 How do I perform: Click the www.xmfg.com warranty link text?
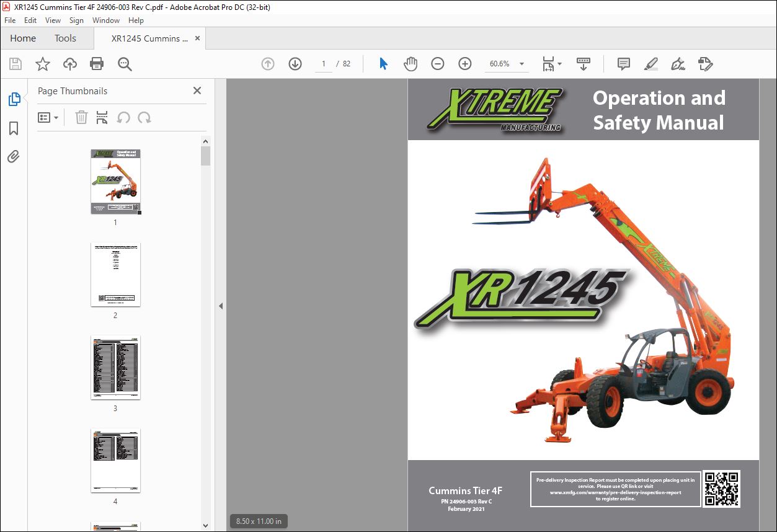(615, 492)
